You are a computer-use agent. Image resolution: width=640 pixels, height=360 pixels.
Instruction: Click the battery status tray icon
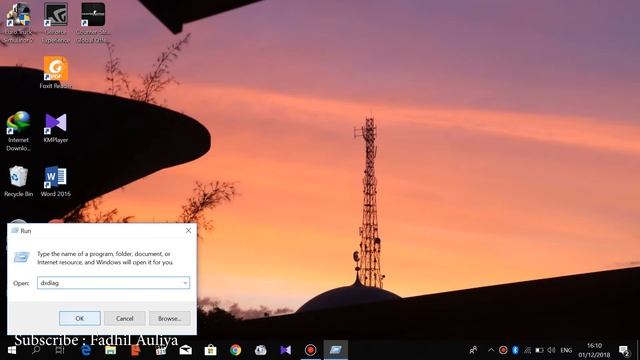(539, 350)
